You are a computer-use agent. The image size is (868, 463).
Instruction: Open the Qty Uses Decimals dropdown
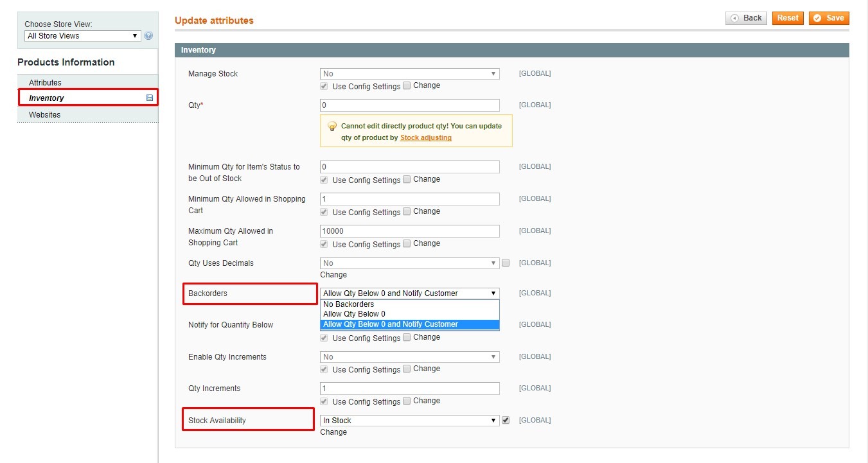(410, 263)
